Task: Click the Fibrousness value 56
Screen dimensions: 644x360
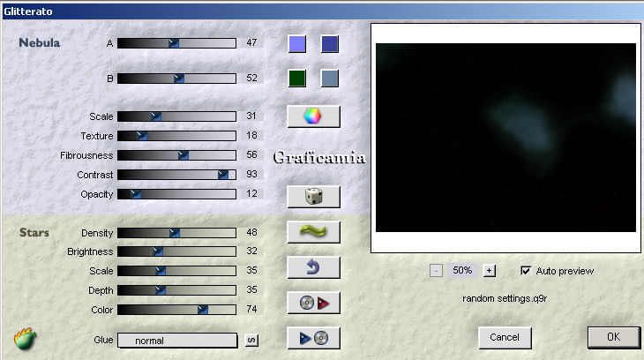Action: [x=251, y=154]
